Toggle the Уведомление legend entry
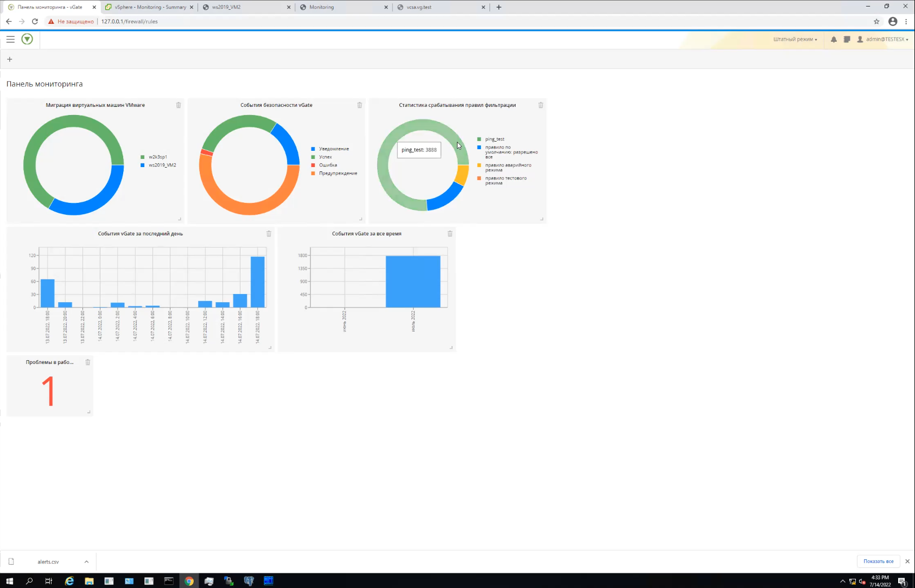 330,149
